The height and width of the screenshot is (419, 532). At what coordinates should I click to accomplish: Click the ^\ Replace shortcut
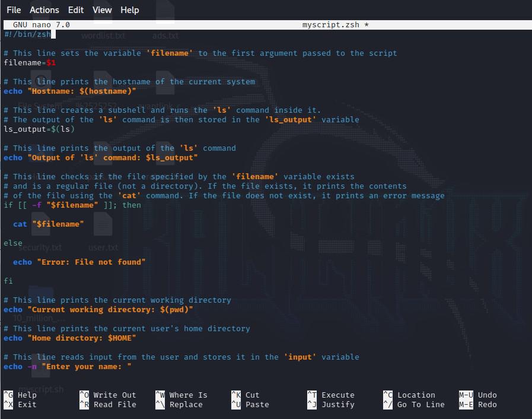[179, 404]
